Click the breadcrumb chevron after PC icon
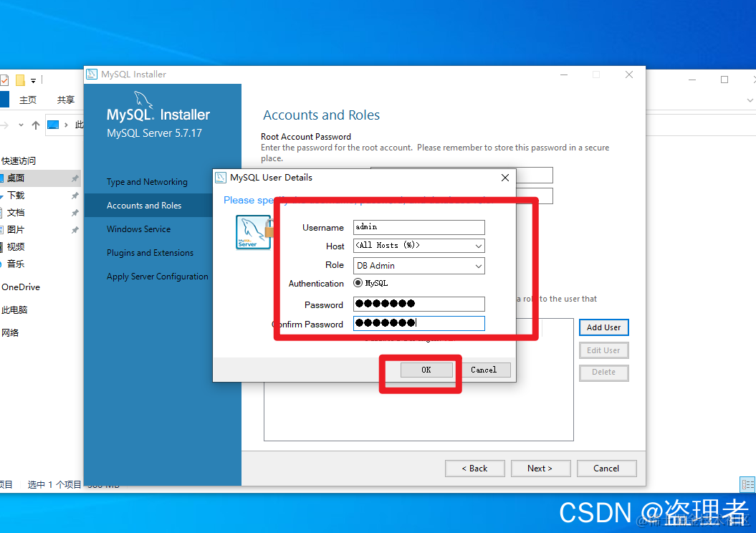This screenshot has width=756, height=533. coord(66,125)
